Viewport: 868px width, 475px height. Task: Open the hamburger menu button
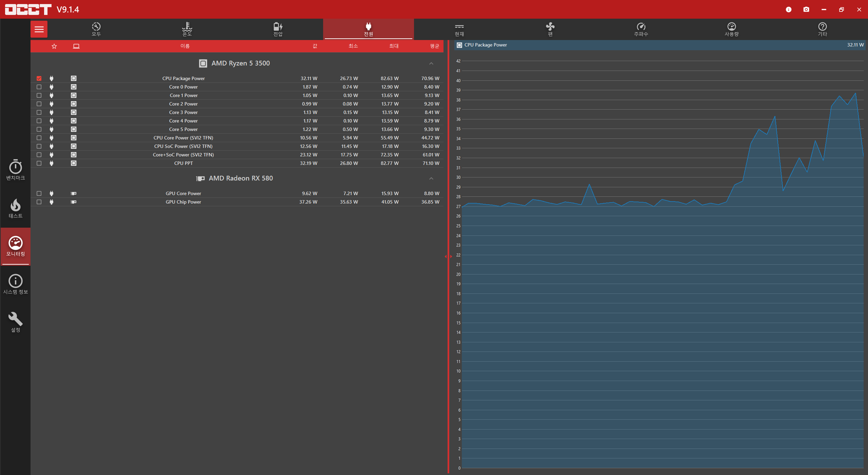tap(39, 29)
